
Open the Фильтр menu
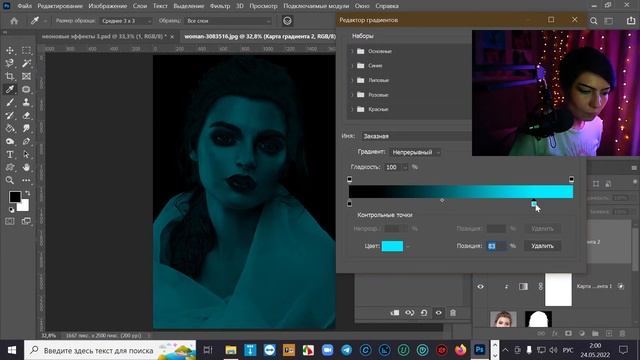coord(220,6)
